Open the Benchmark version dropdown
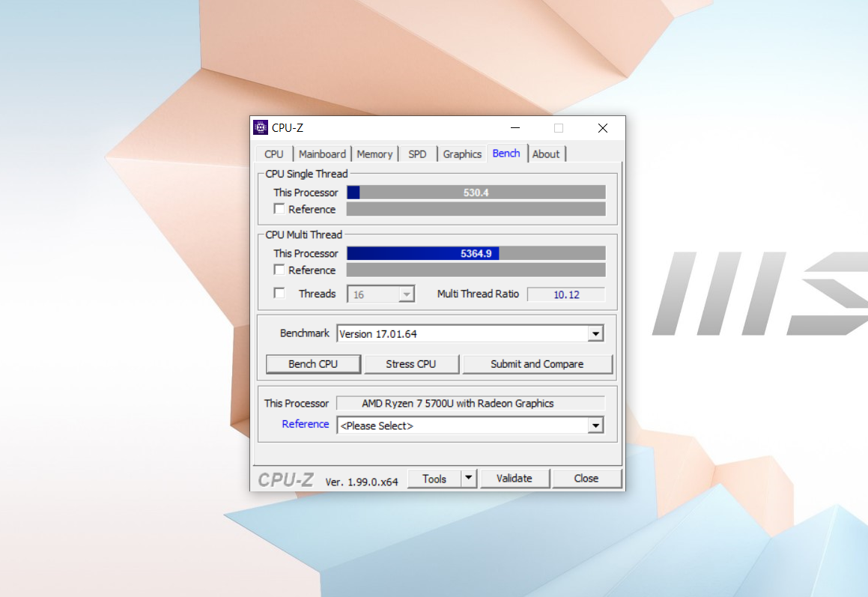 point(595,333)
